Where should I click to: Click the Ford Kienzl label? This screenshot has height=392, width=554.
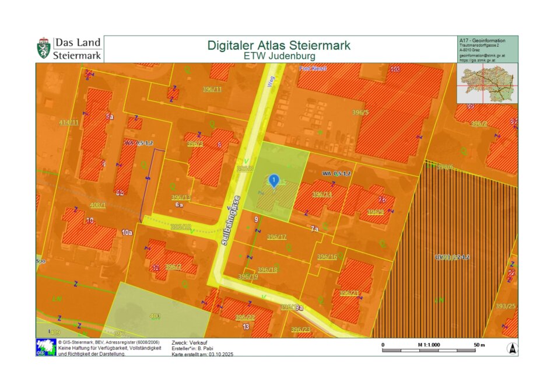(x=313, y=68)
